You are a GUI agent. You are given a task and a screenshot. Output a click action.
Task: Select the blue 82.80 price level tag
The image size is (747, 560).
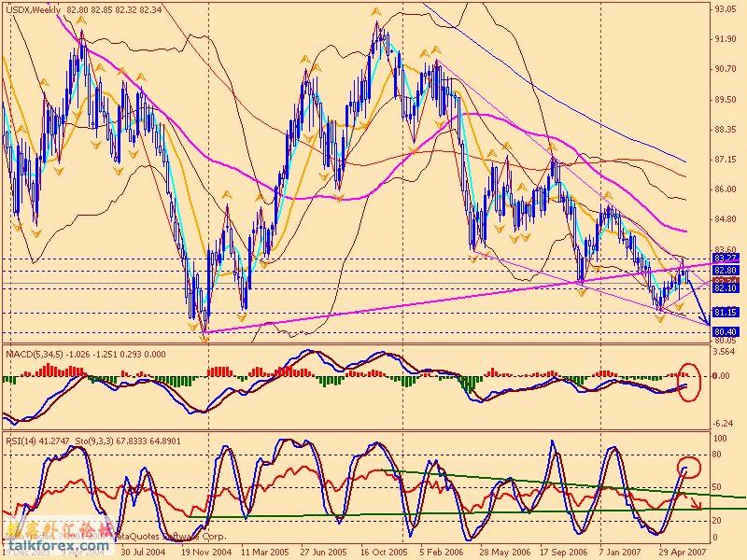(726, 270)
